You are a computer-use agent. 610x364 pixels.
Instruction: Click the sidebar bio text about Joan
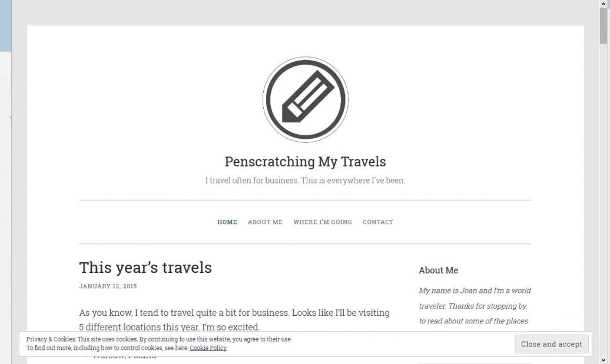(475, 306)
